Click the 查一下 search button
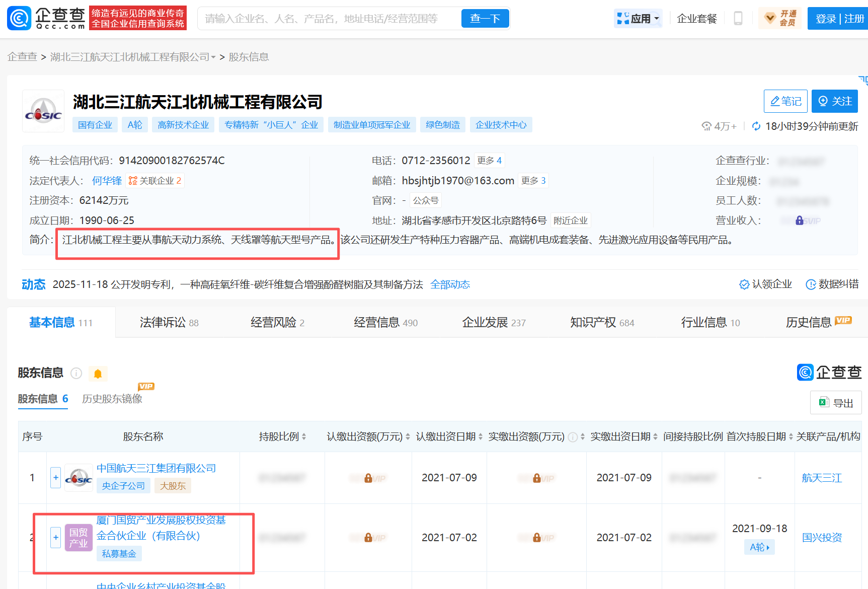This screenshot has width=868, height=589. click(485, 19)
